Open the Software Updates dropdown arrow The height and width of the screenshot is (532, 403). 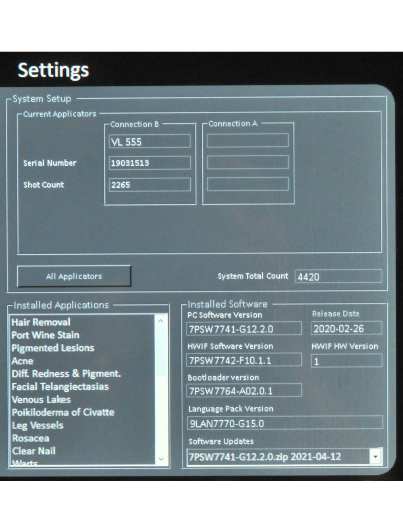[x=376, y=457]
